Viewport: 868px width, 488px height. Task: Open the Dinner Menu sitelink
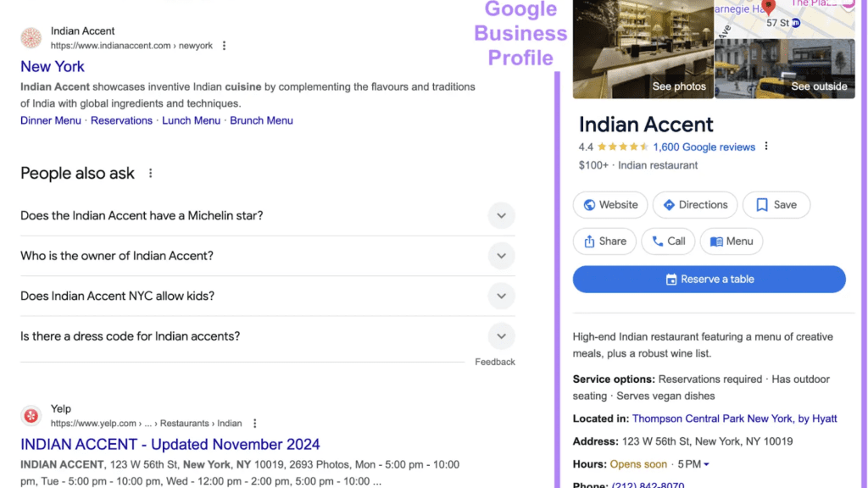pyautogui.click(x=51, y=120)
